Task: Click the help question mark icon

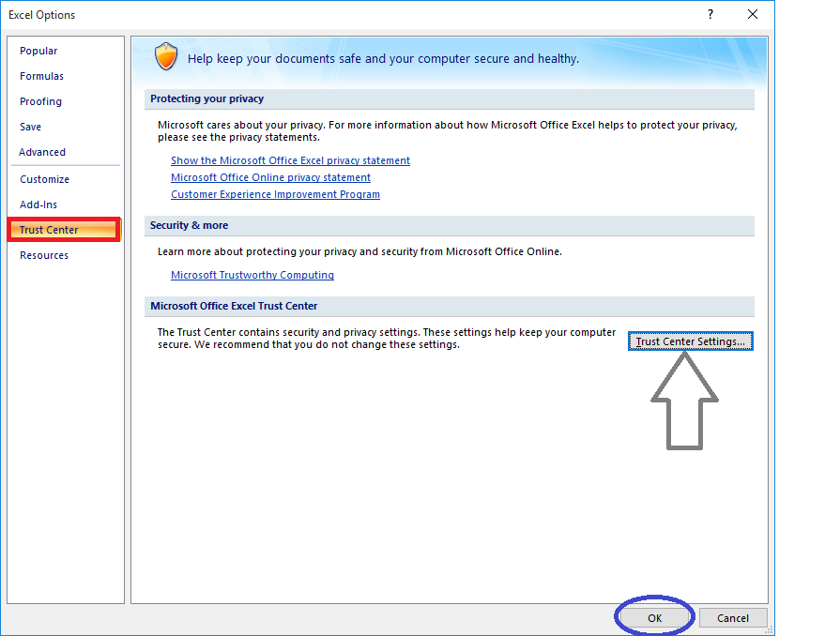Action: 710,14
